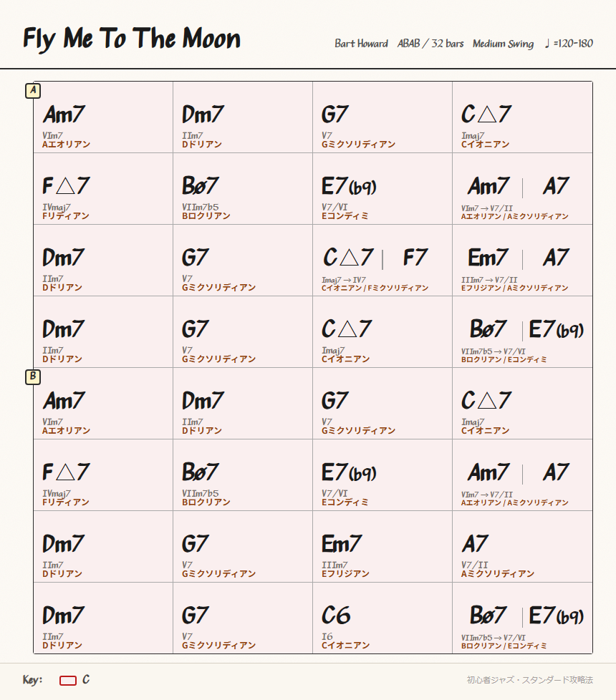
Task: Click the standalone A7 chord with Aミクソリディアン
Action: (x=476, y=544)
